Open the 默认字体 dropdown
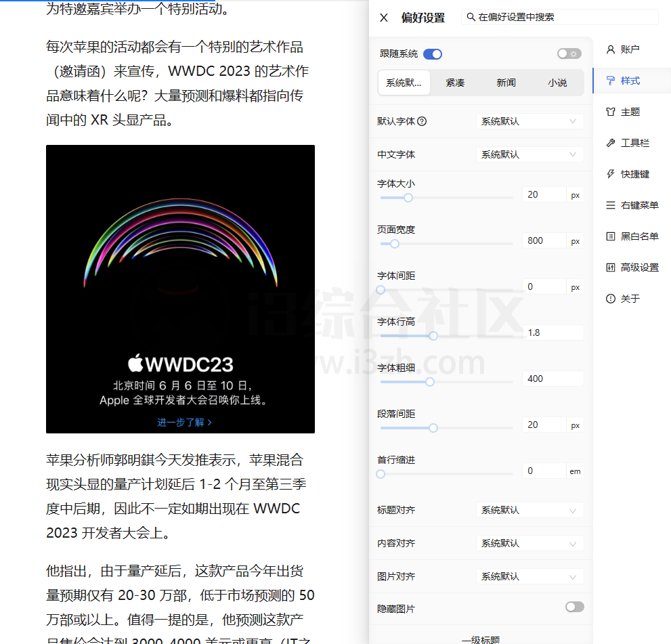The image size is (671, 644). (x=529, y=121)
